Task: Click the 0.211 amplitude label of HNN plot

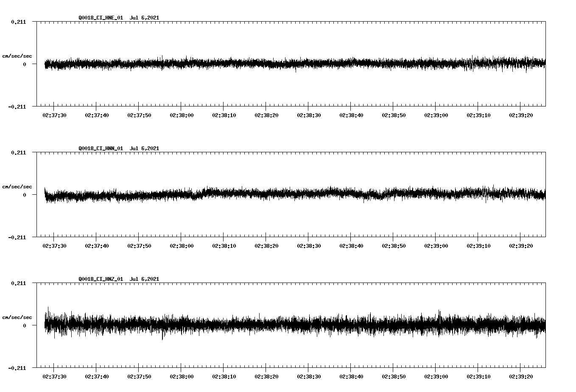Action: coord(18,153)
